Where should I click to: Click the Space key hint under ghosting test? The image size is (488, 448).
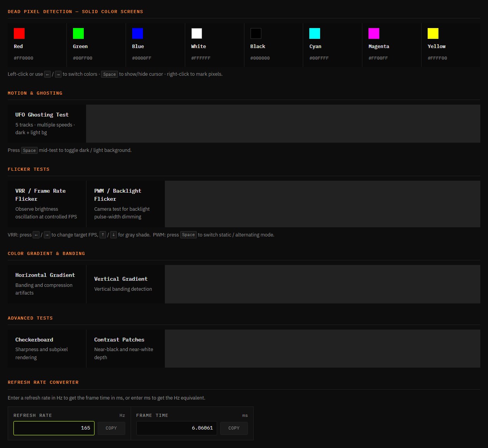(x=29, y=150)
